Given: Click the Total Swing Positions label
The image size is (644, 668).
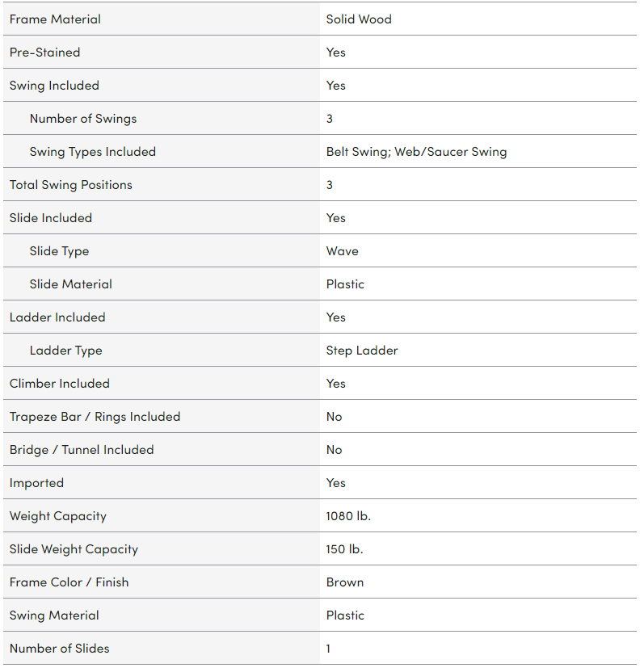Looking at the screenshot, I should [x=70, y=185].
